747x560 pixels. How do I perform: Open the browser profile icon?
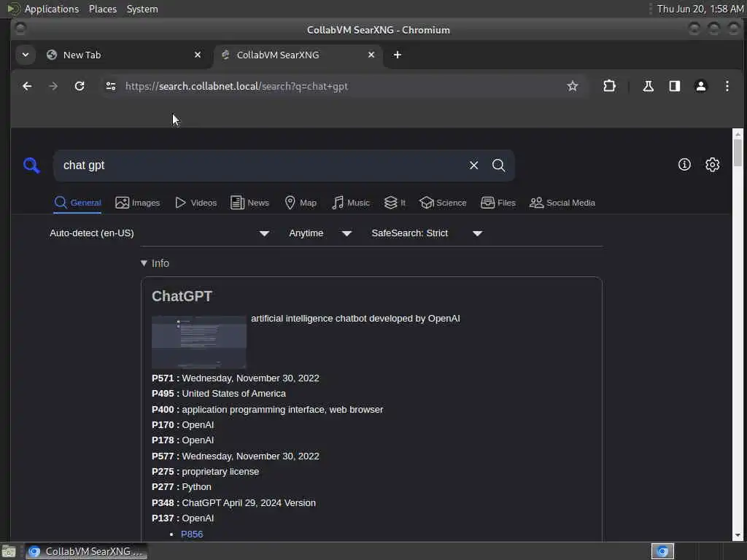coord(701,86)
